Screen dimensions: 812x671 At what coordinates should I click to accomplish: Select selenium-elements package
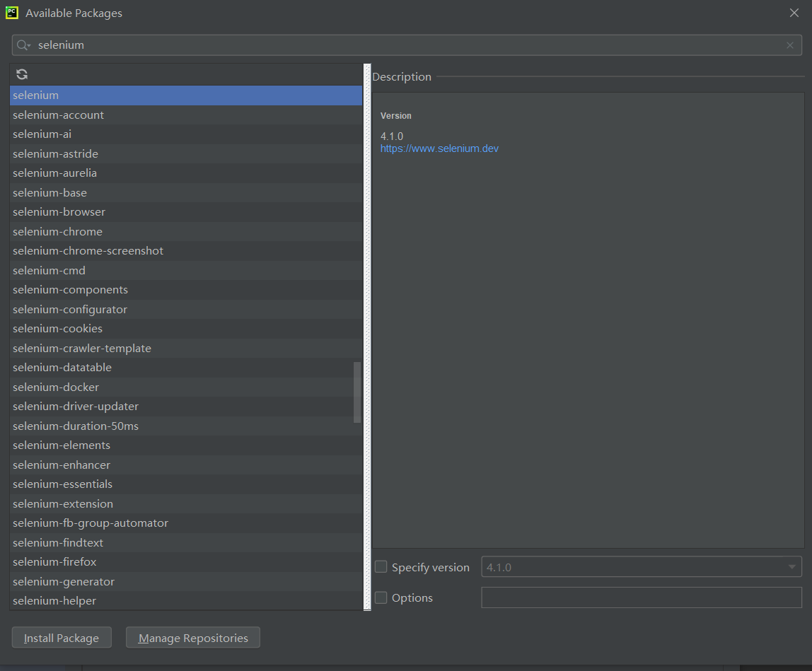(186, 445)
